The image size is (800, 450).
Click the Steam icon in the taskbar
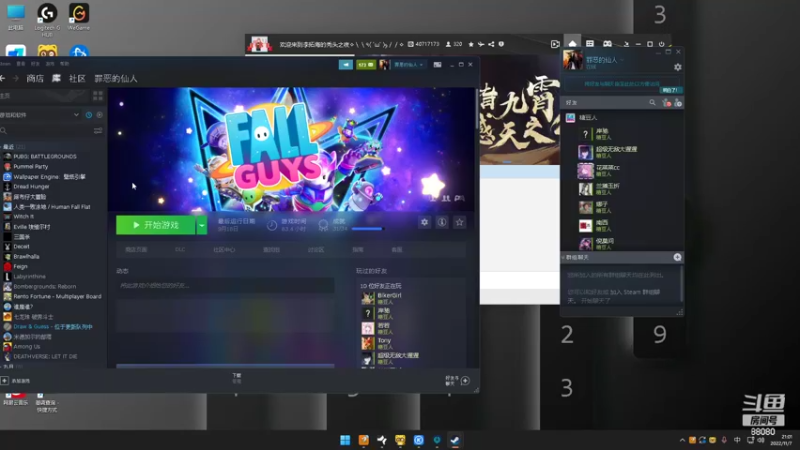pyautogui.click(x=455, y=440)
